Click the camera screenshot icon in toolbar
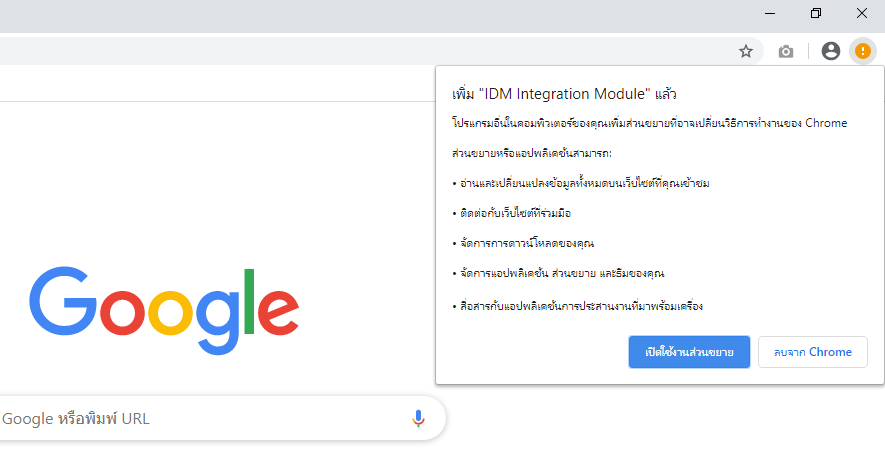This screenshot has height=459, width=885. tap(786, 51)
